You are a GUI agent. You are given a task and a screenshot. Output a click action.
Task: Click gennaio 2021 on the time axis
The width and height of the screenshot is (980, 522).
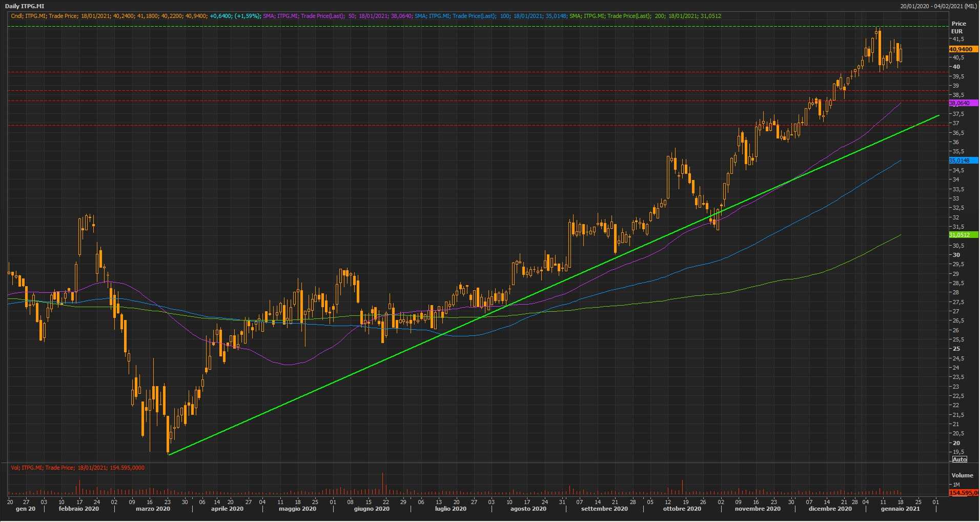pos(900,509)
